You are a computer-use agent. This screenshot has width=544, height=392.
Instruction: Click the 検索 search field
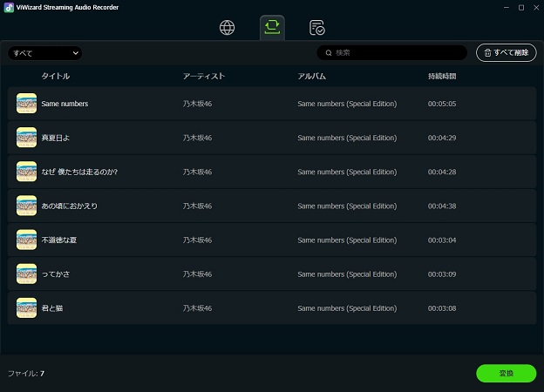[392, 52]
